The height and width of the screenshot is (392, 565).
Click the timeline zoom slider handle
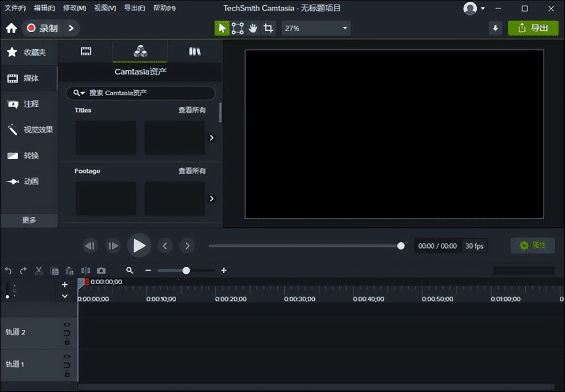186,271
